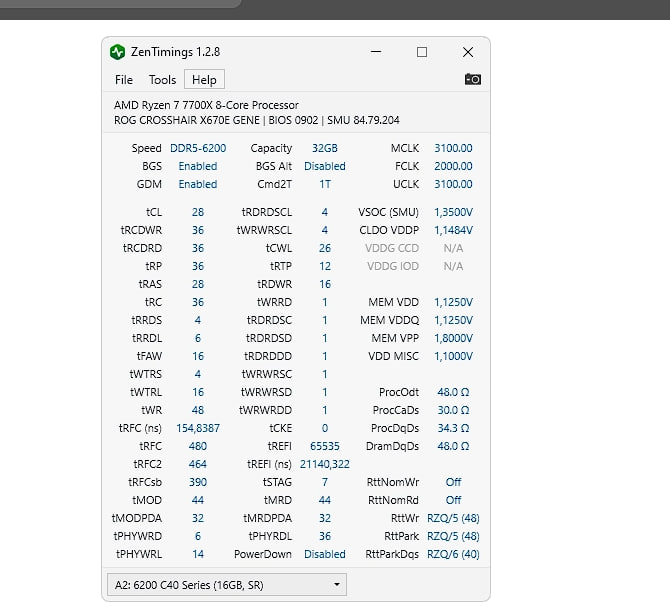Click the GDM Enabled value
The image size is (670, 610).
198,184
